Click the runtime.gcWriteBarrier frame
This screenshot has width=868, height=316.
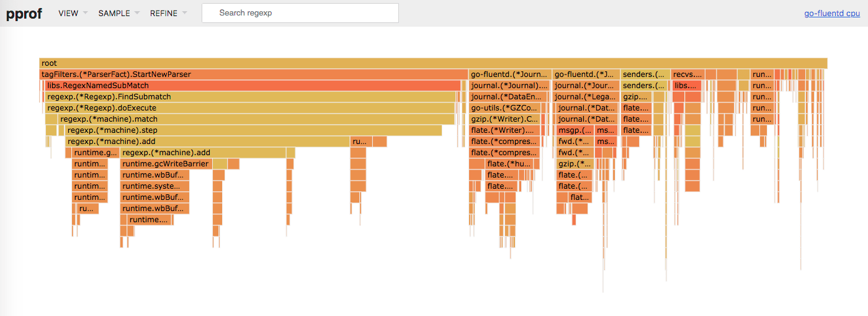point(165,164)
